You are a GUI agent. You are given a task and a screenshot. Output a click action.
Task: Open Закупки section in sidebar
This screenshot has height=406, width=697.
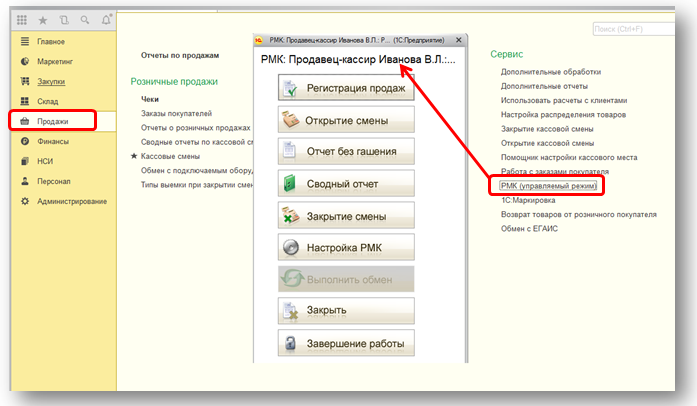(51, 81)
